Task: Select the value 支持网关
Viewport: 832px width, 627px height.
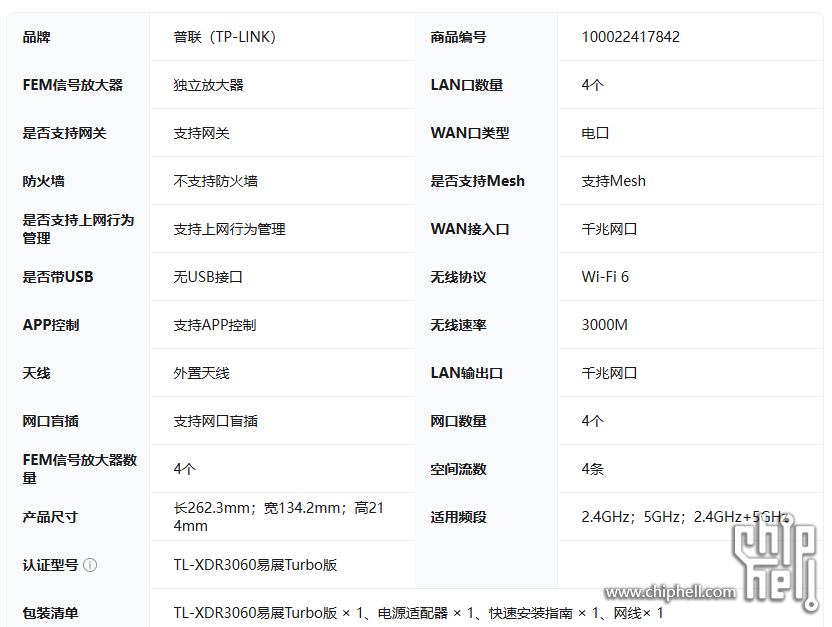Action: point(201,133)
